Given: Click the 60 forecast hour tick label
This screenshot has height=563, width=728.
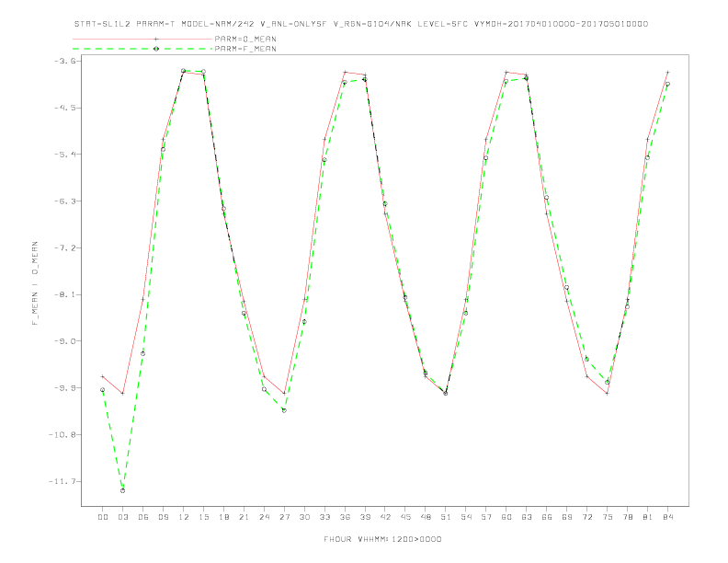Looking at the screenshot, I should [506, 517].
